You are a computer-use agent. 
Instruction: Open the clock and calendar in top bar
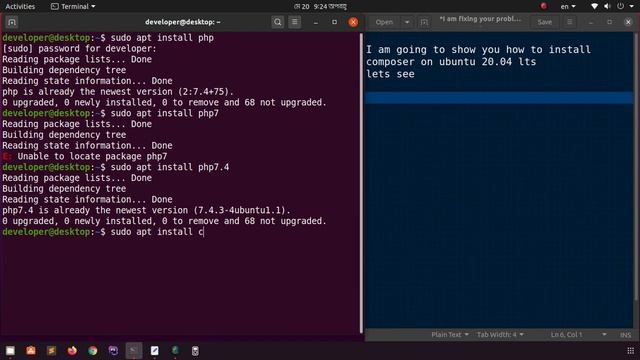pyautogui.click(x=320, y=7)
